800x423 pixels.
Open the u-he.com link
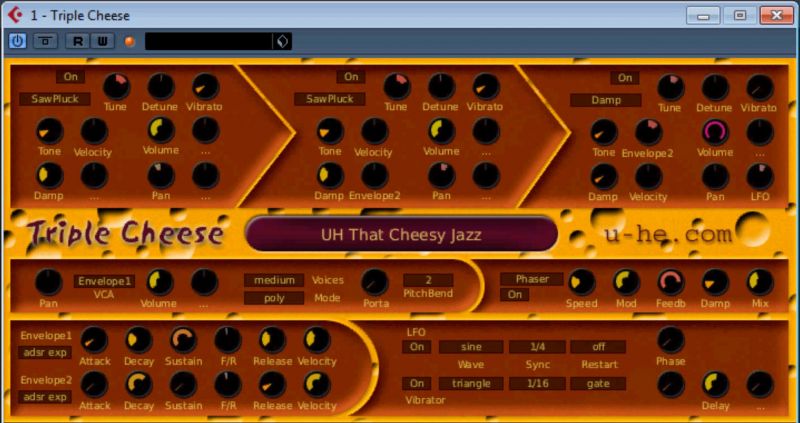668,234
